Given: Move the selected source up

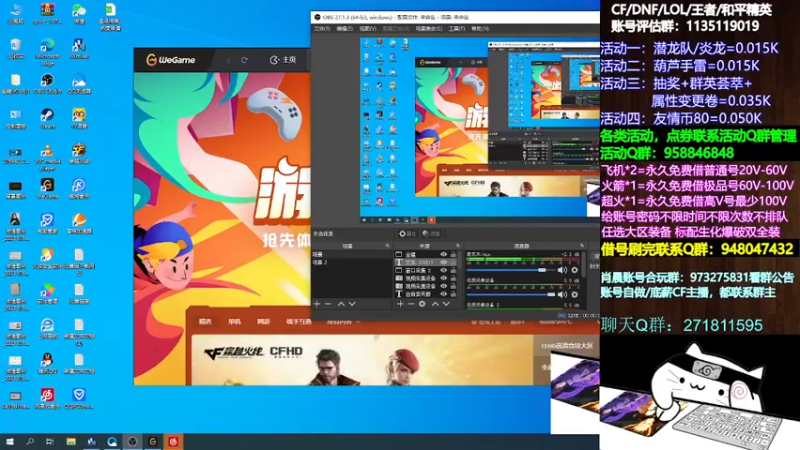Looking at the screenshot, I should (x=435, y=304).
